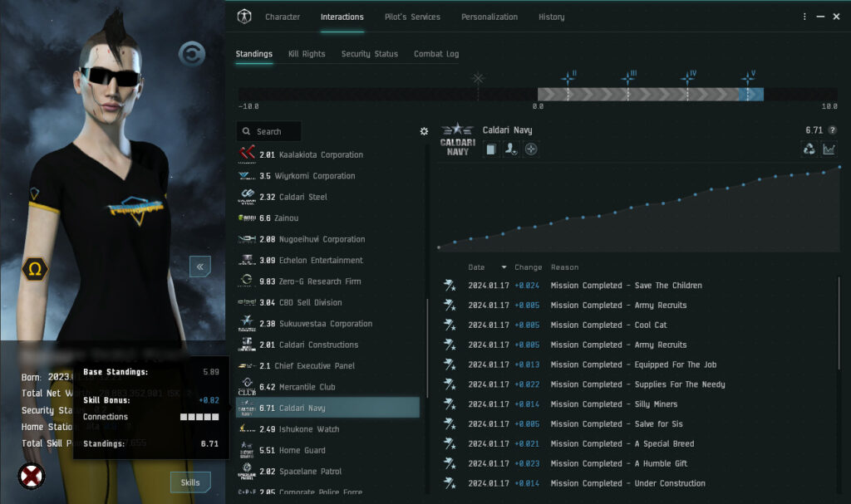851x504 pixels.
Task: Open the window options three-dot menu
Action: [x=804, y=17]
